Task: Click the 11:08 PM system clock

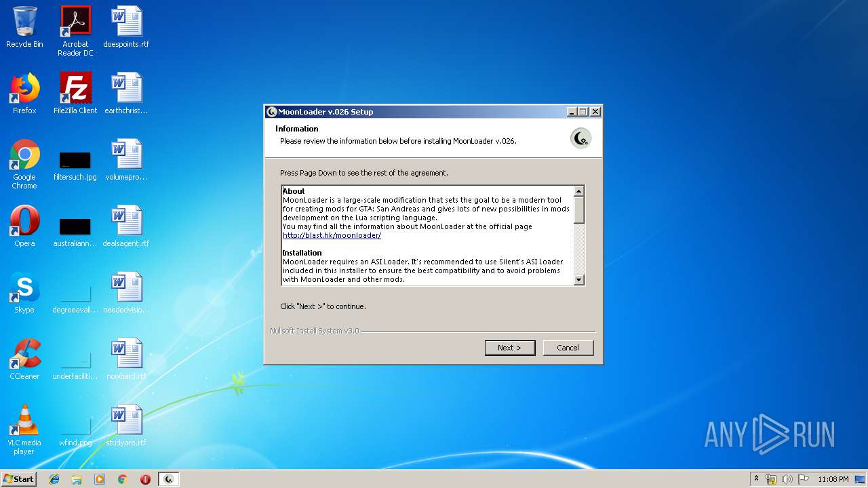Action: coord(833,479)
